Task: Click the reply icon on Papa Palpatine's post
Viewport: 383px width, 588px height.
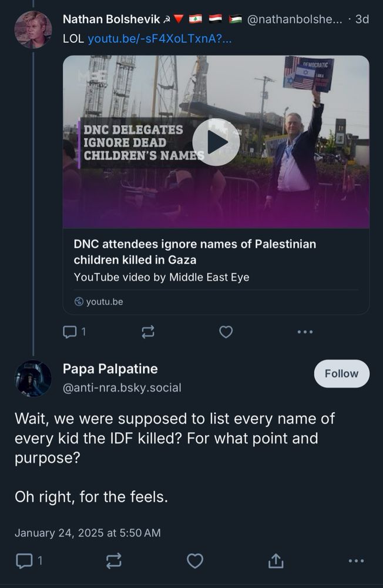Action: pyautogui.click(x=23, y=560)
